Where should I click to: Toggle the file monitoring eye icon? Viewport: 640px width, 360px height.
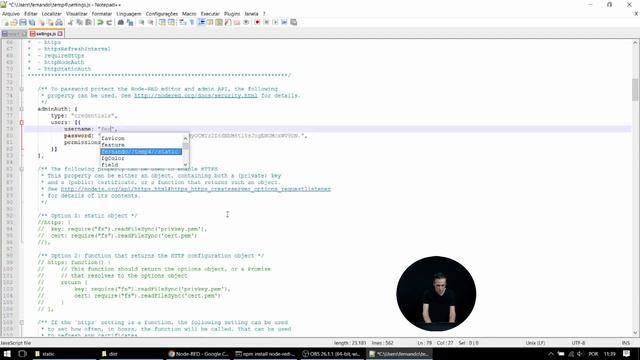tap(246, 22)
